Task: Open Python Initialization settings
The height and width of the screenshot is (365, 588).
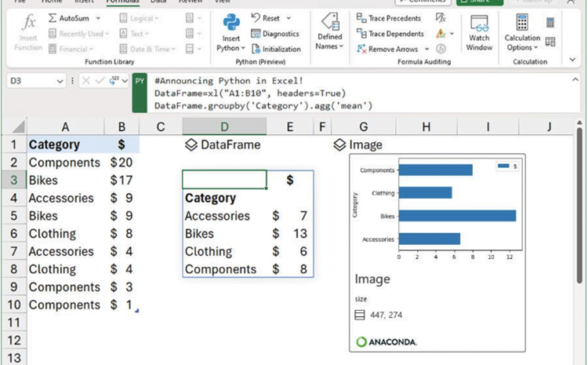Action: [x=276, y=49]
